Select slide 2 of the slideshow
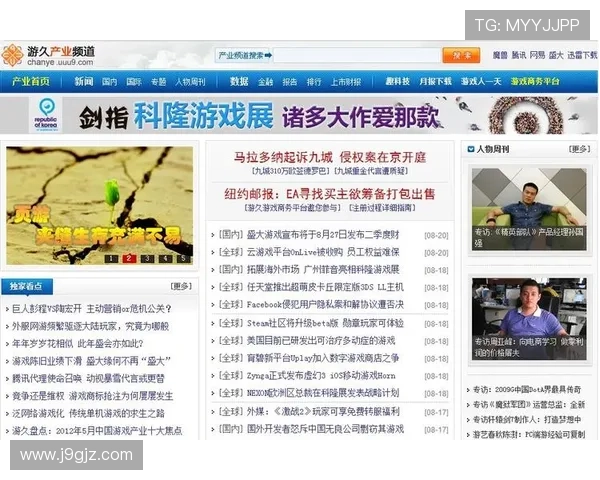Screen dimensions: 600x480 coord(129,258)
